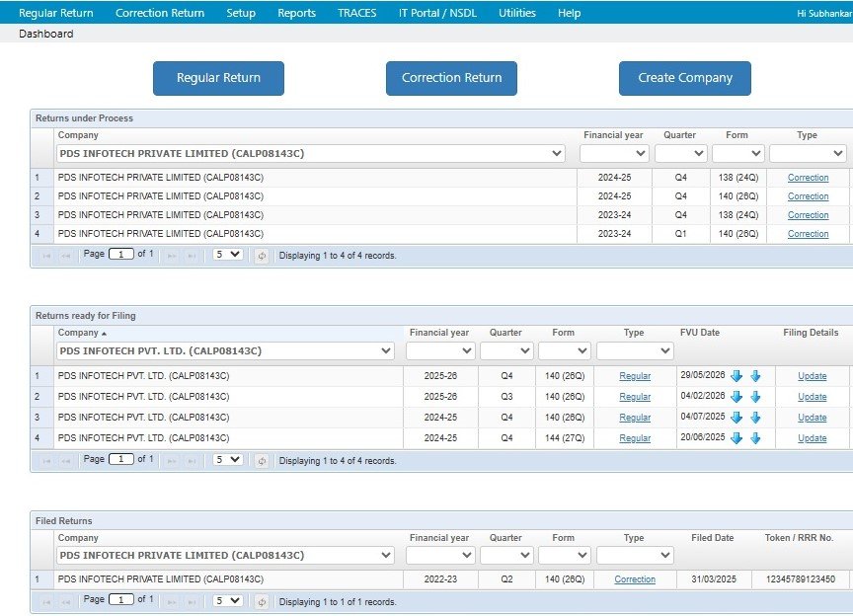Screen dimensions: 853x616
Task: Open the IT Portal / NSDL menu
Action: tap(437, 13)
